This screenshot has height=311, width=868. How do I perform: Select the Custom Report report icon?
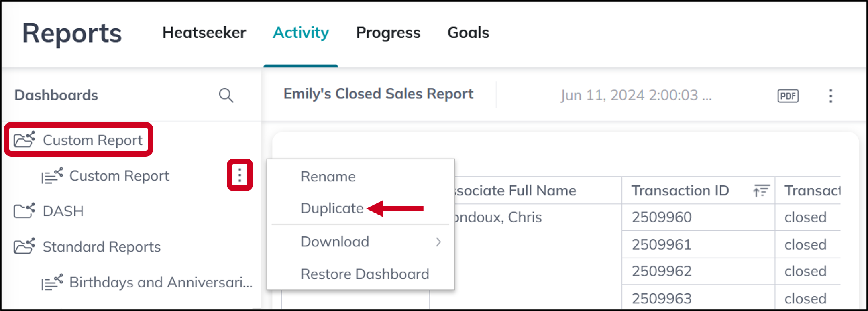pos(51,175)
